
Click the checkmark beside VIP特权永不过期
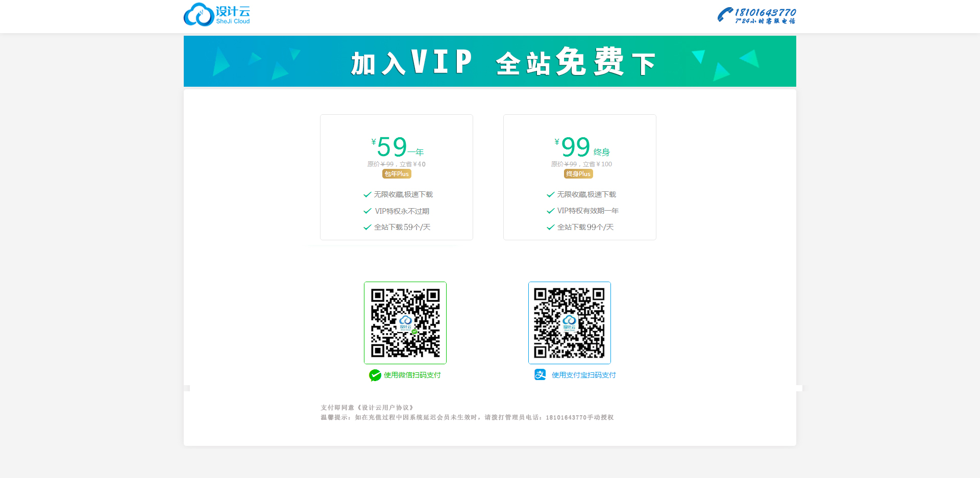tap(367, 211)
